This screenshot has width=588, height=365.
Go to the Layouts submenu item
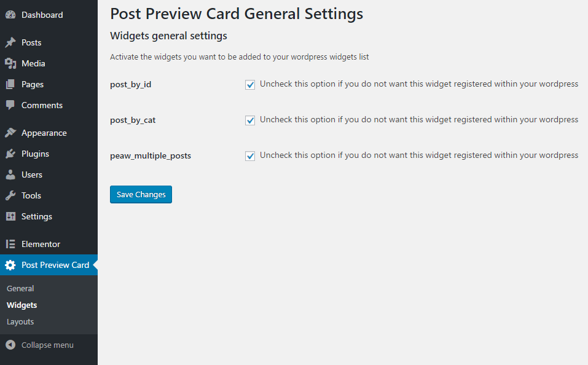click(20, 321)
